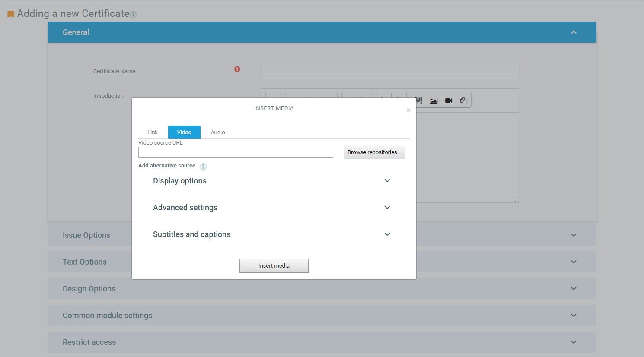Viewport: 644px width, 357px height.
Task: Click the Browse repositories button
Action: coord(374,152)
